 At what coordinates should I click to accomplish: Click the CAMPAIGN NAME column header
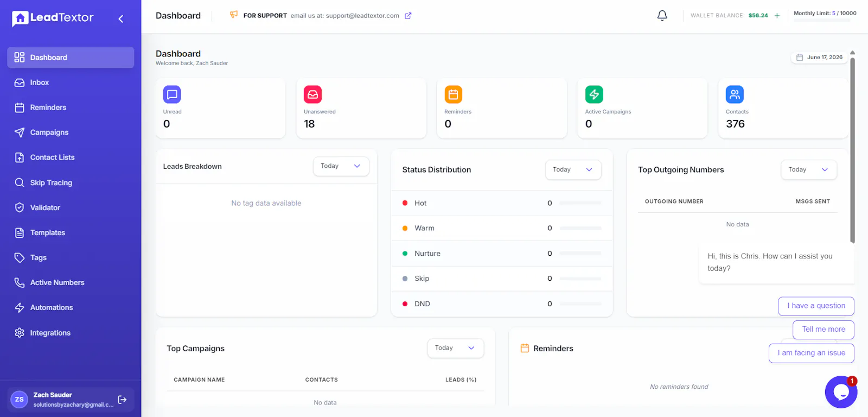199,380
